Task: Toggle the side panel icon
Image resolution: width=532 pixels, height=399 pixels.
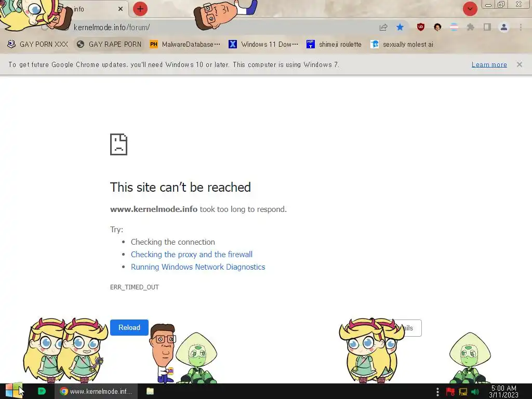Action: pyautogui.click(x=487, y=27)
